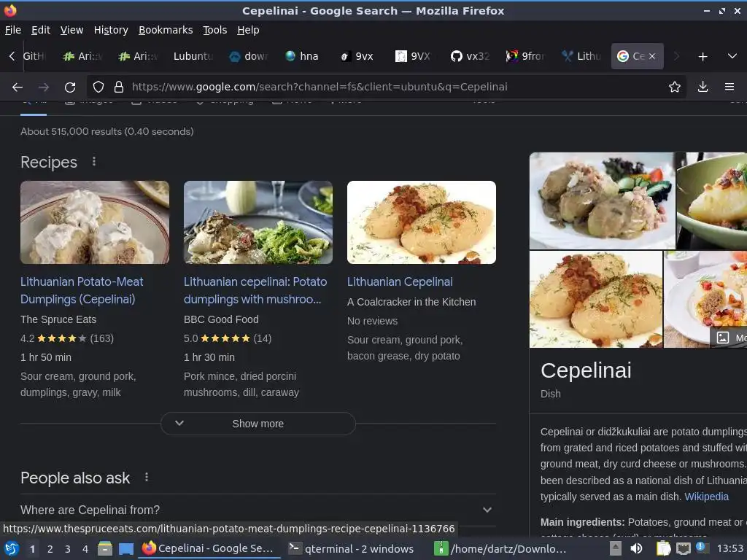The height and width of the screenshot is (560, 747).
Task: Reload the current Google search page
Action: pos(70,87)
